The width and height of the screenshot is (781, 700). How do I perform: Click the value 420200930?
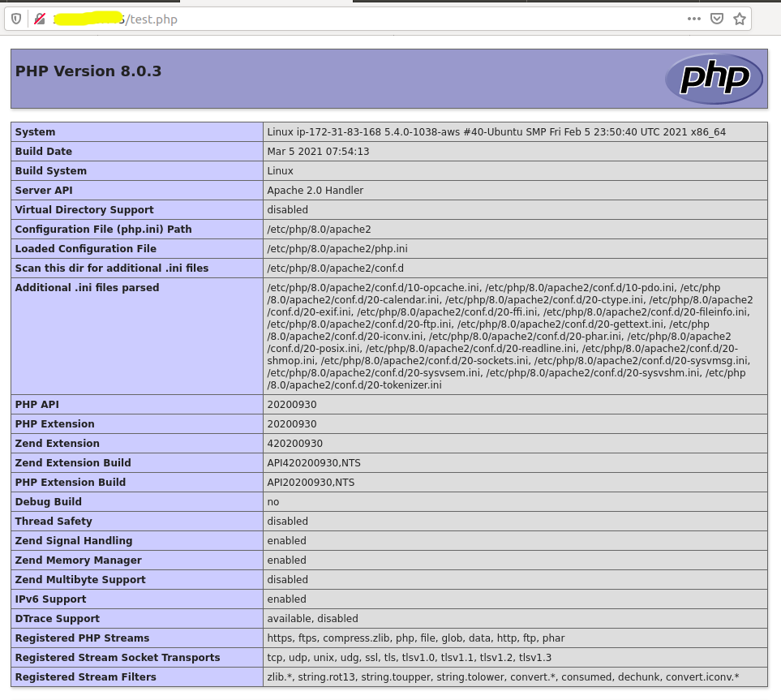(295, 444)
